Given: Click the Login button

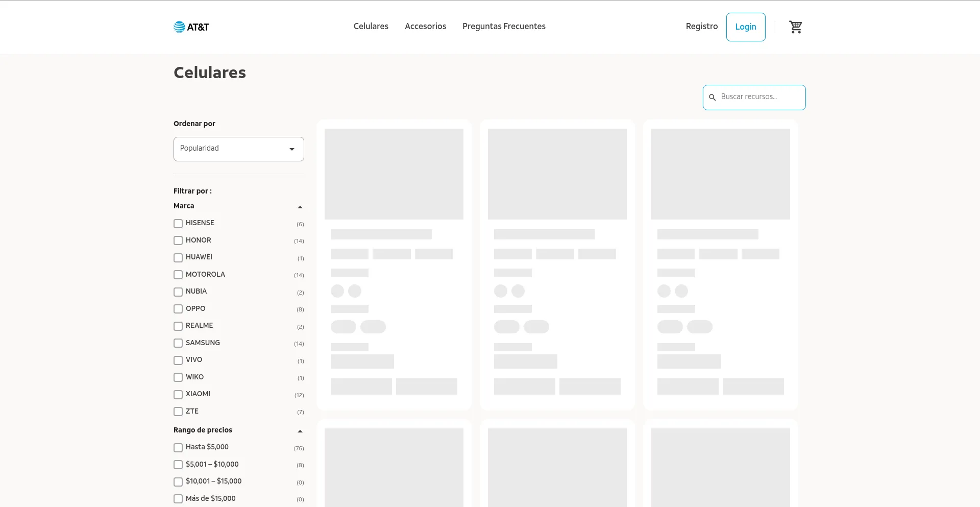Looking at the screenshot, I should click(745, 27).
